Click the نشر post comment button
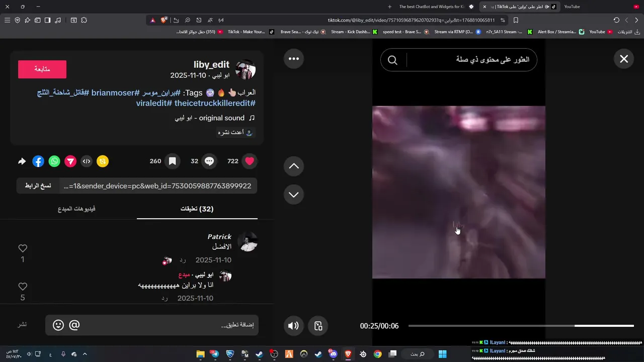The width and height of the screenshot is (644, 362). (x=22, y=324)
